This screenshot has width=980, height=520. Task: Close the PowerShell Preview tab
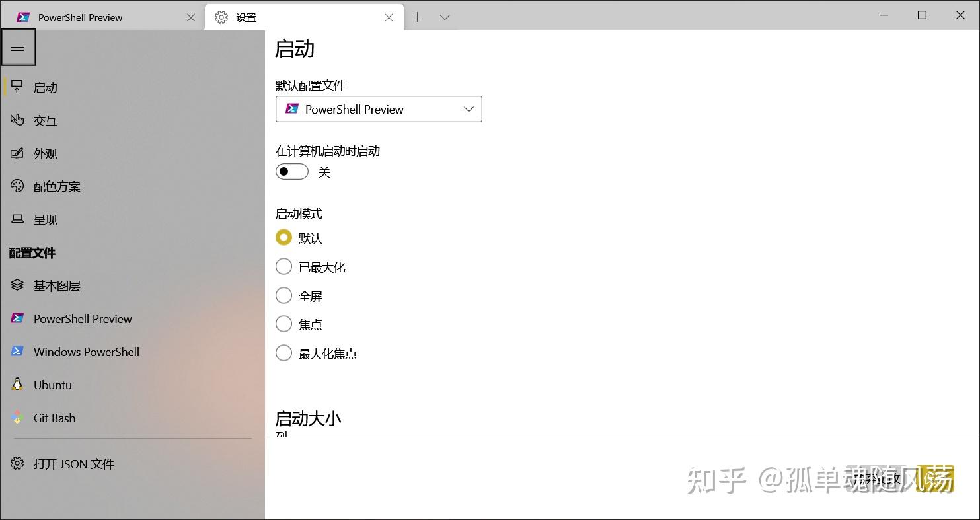point(191,17)
